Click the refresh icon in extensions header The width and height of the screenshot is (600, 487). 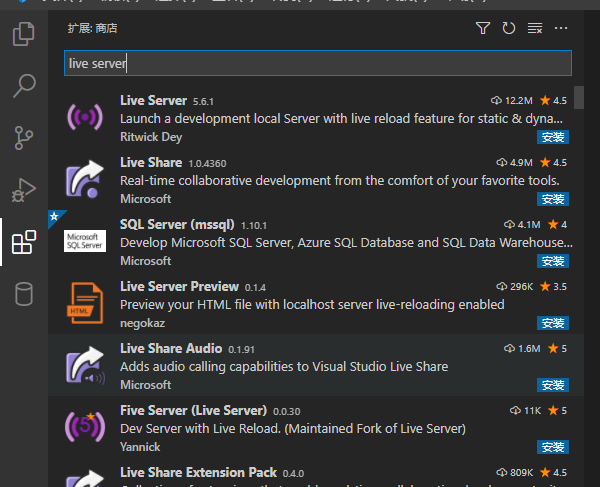(x=509, y=28)
